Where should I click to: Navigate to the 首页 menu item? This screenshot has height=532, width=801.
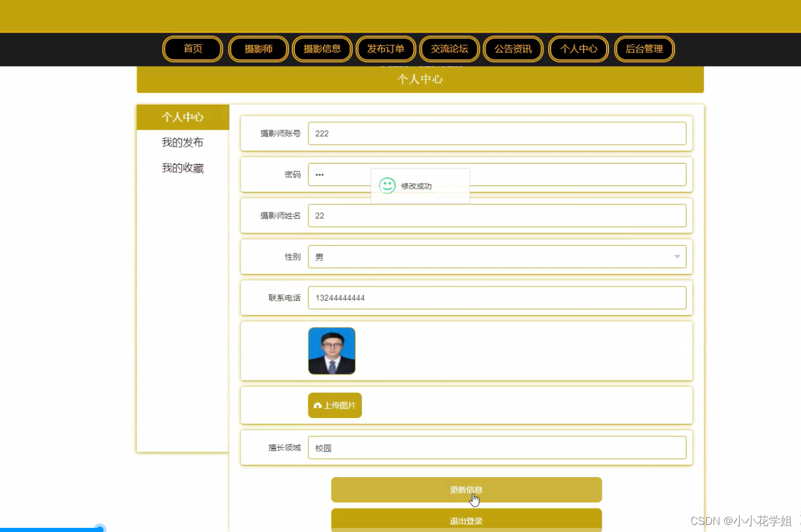click(x=192, y=49)
